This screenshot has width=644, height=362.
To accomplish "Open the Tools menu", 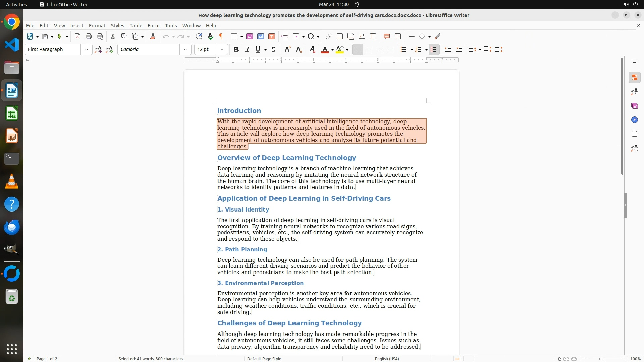I will click(x=171, y=25).
